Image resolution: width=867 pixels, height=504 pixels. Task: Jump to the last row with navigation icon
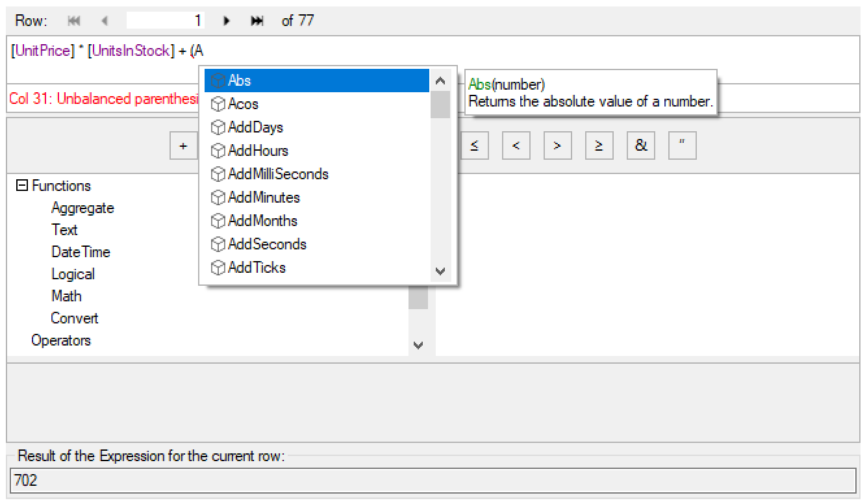click(257, 20)
